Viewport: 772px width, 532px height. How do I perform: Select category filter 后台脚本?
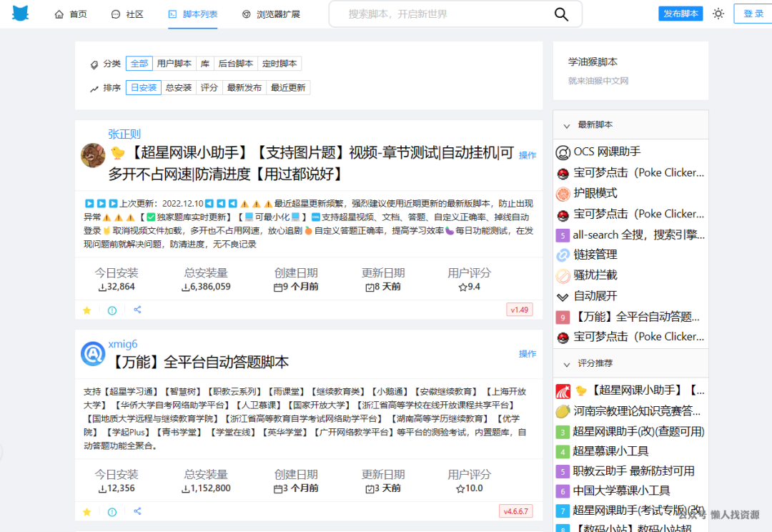click(x=235, y=64)
